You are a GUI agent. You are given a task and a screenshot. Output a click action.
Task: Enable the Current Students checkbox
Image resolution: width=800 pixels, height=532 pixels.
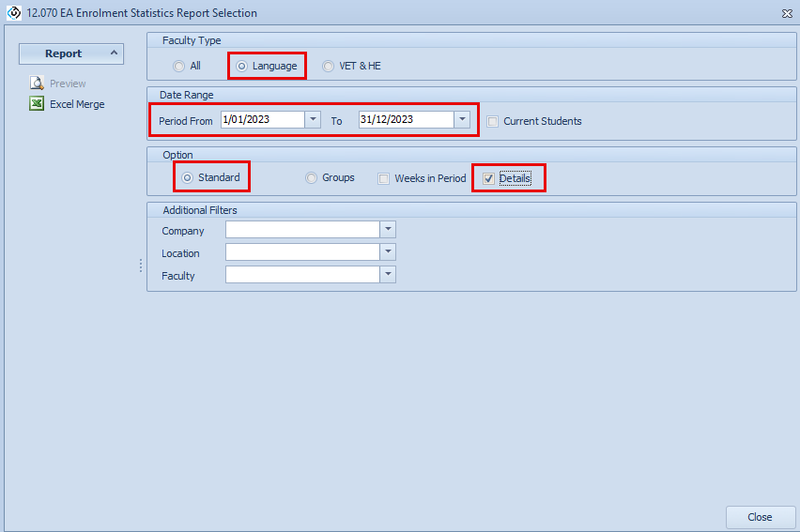click(493, 121)
